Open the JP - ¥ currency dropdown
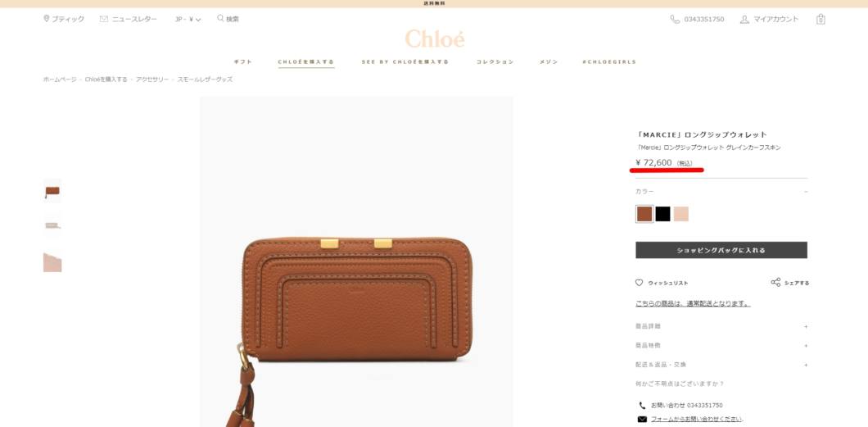868x427 pixels. (188, 20)
